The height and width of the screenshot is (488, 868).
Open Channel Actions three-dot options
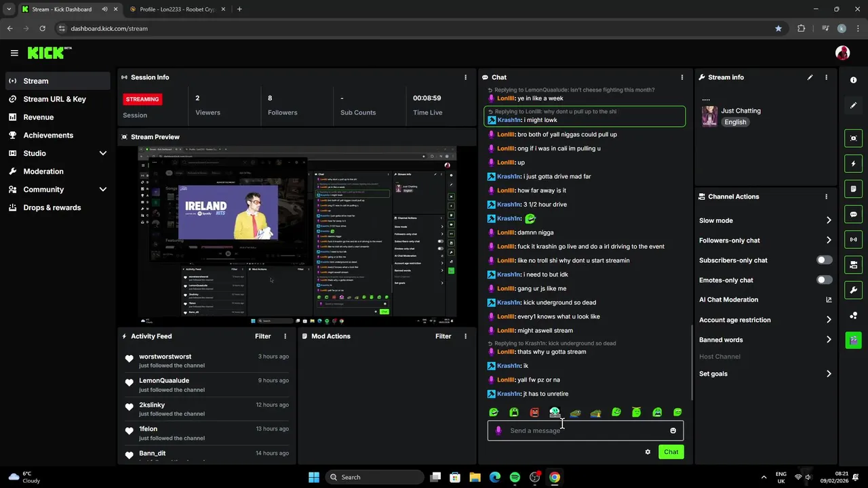[826, 197]
